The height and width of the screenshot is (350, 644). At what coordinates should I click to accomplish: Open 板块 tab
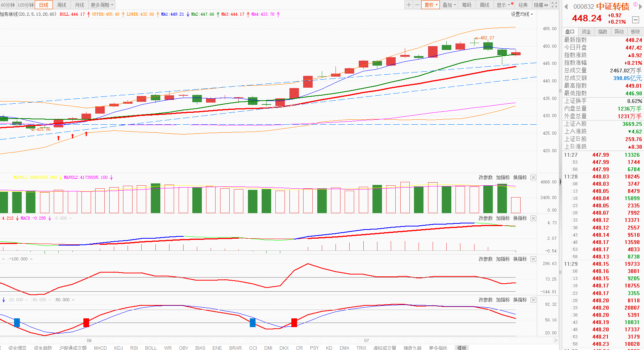tap(635, 32)
